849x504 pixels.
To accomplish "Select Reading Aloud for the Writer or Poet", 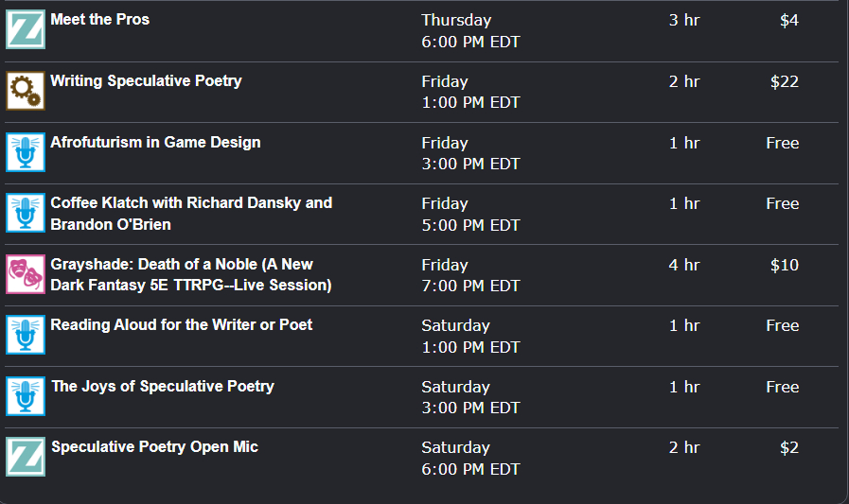I will (181, 325).
